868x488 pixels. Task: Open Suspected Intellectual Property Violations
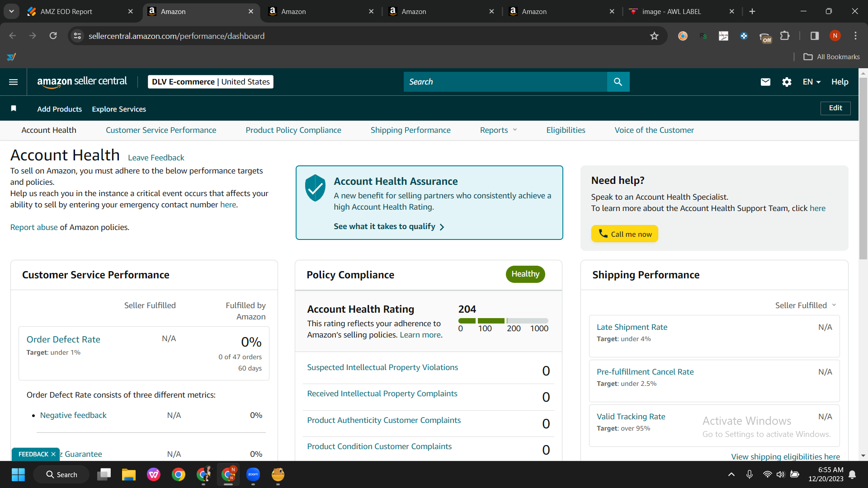tap(382, 367)
